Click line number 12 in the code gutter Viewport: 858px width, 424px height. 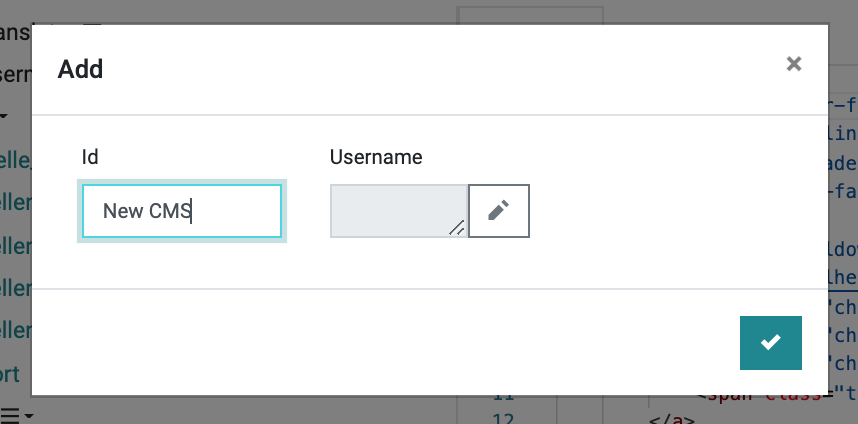[503, 419]
